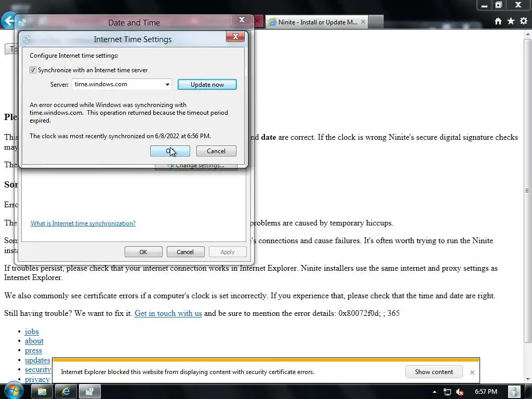This screenshot has height=399, width=532.
Task: Click the Windows Start orb
Action: [13, 391]
